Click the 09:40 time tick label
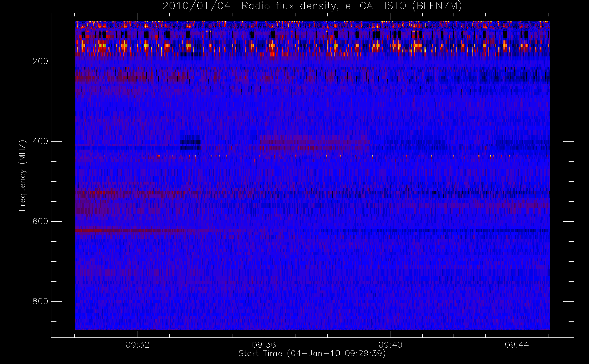This screenshot has width=589, height=364. [390, 345]
